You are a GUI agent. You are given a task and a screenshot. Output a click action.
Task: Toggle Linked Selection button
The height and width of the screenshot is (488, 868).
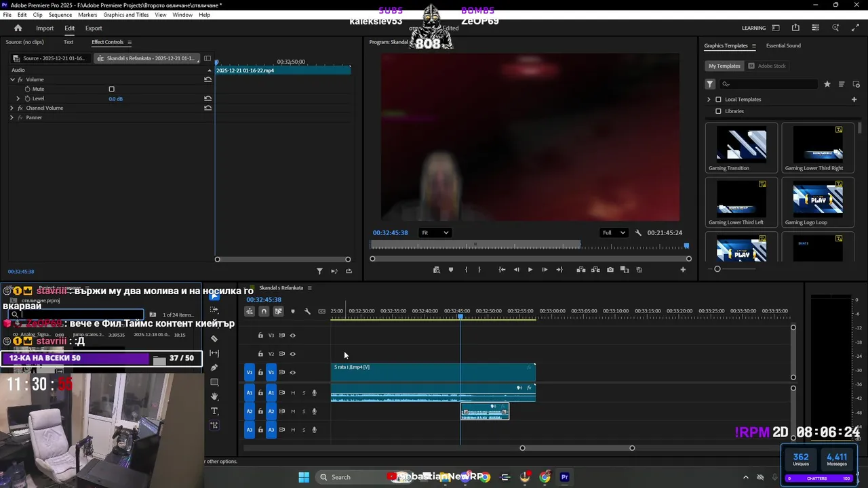278,311
